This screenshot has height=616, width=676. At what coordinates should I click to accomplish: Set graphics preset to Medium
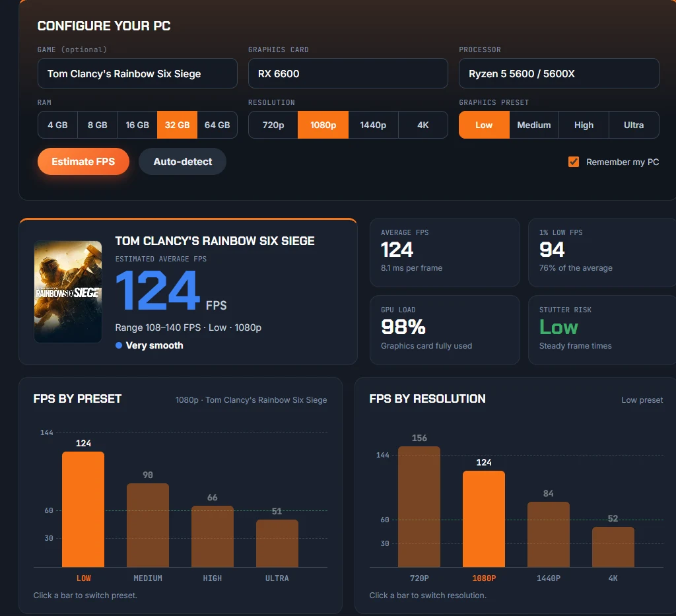click(534, 125)
